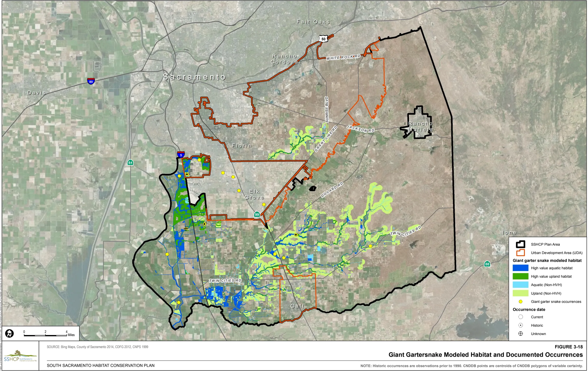Viewport: 588px width, 371px height.
Task: Click the Route 88 highway marker
Action: pos(487,264)
